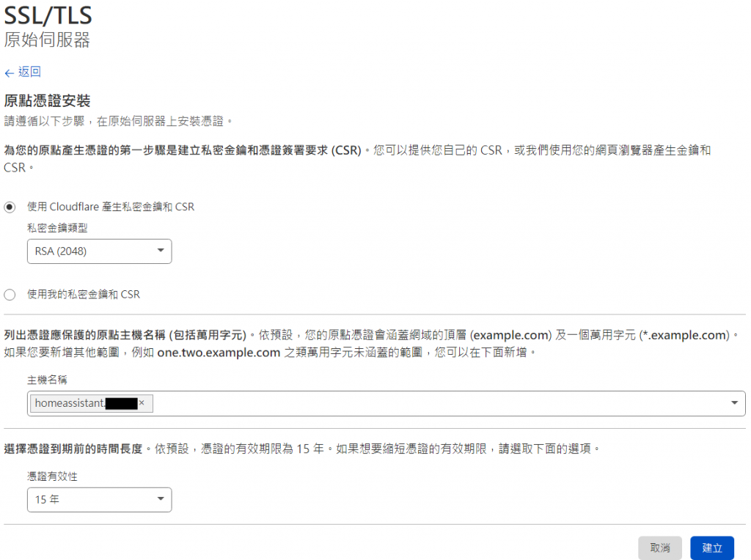Open the RSA (2048) key type dropdown

pyautogui.click(x=99, y=251)
